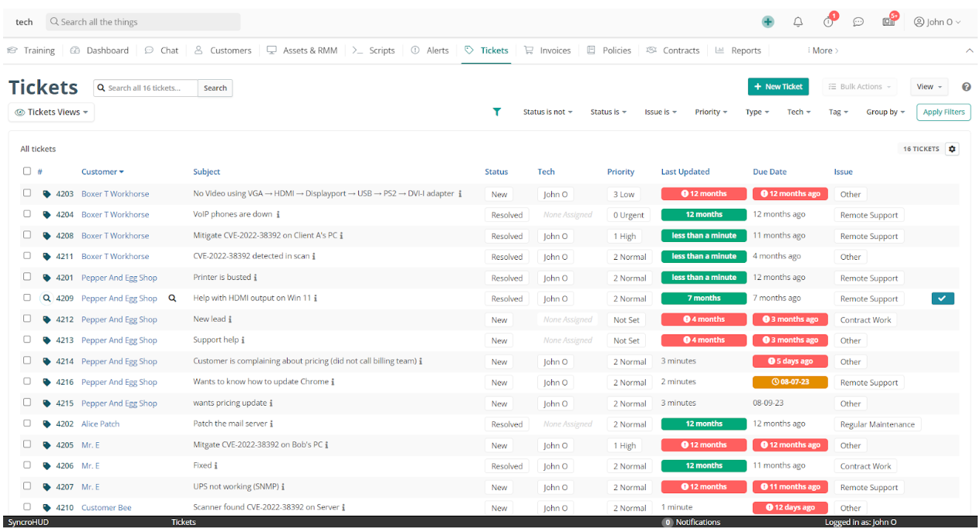This screenshot has width=980, height=529.
Task: Expand the Priority filter dropdown
Action: click(711, 112)
